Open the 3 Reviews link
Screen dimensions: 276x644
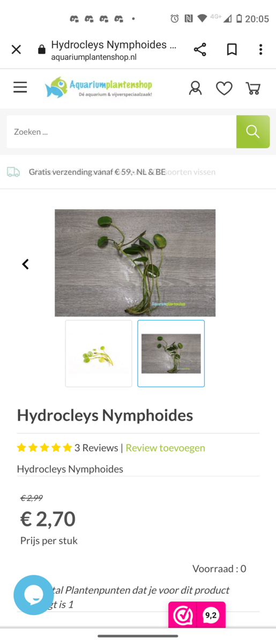(96, 448)
